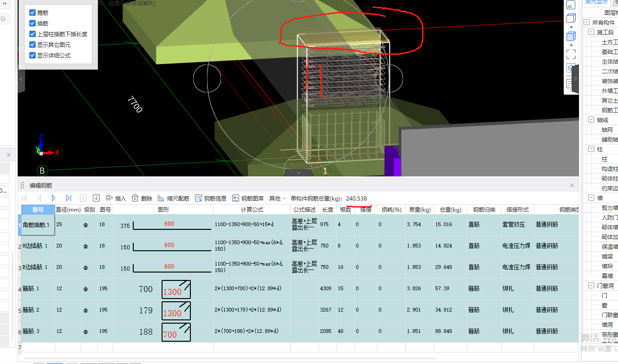Go to the next rebar record
The height and width of the screenshot is (364, 618).
point(54,198)
